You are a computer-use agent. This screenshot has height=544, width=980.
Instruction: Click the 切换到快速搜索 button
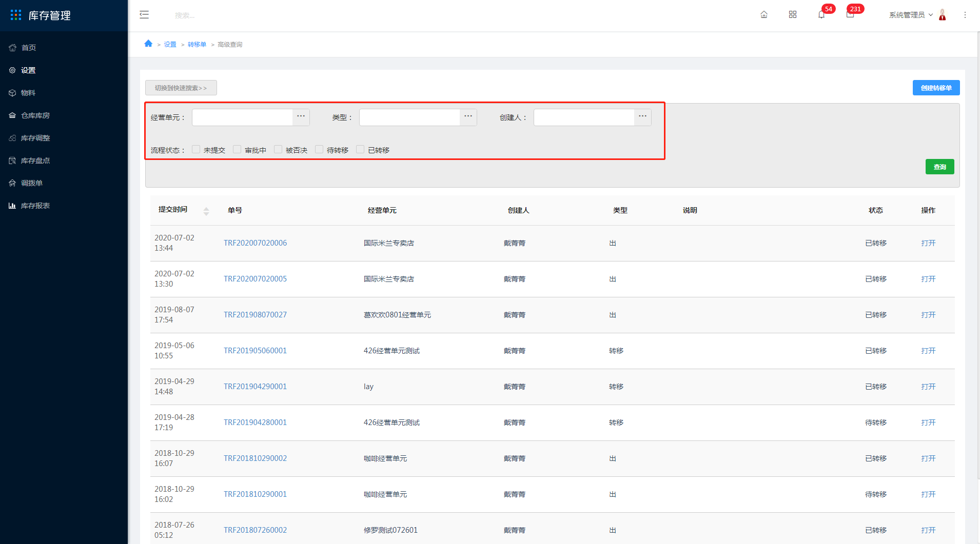click(181, 88)
